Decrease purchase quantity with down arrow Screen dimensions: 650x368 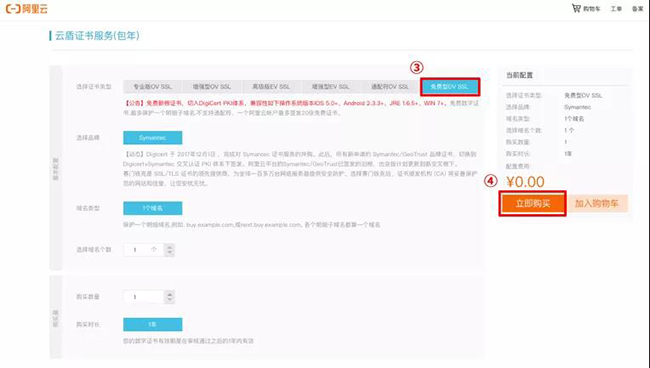pyautogui.click(x=169, y=300)
